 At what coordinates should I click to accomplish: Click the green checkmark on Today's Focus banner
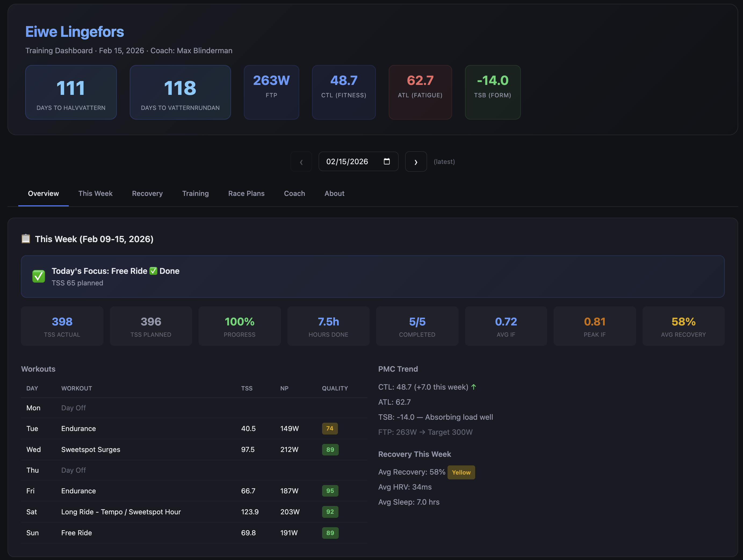point(38,276)
